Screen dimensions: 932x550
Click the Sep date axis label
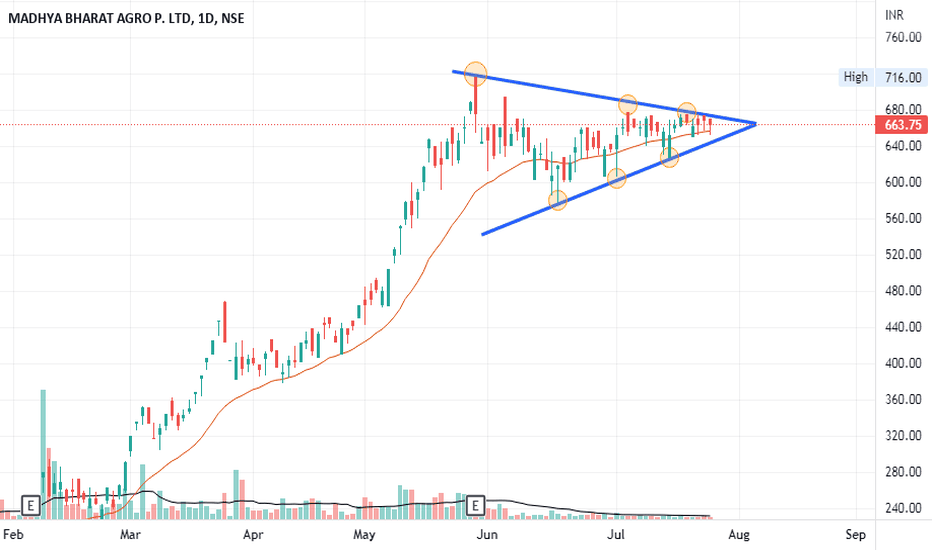(x=855, y=535)
